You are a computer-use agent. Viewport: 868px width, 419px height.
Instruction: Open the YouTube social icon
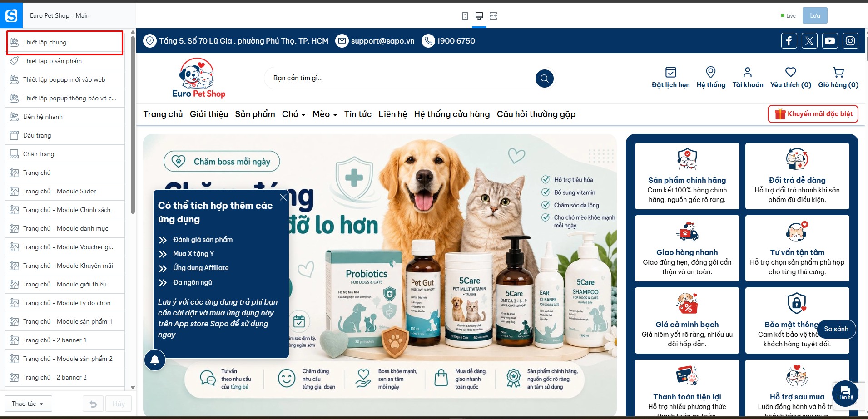[x=830, y=41]
